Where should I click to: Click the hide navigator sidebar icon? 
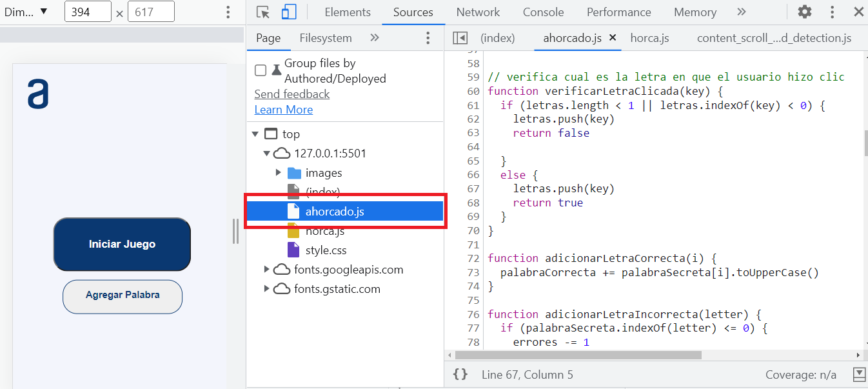[460, 38]
